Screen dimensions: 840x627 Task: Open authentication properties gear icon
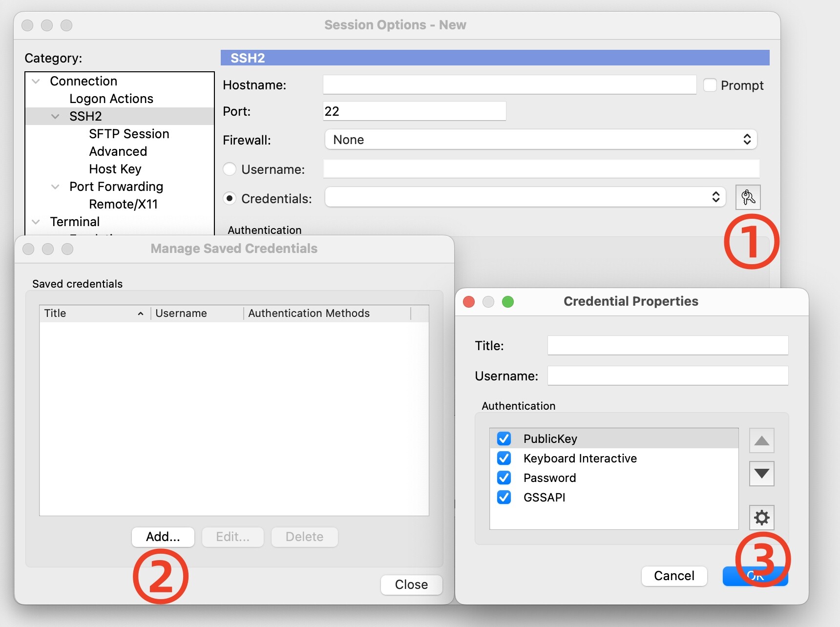(761, 518)
